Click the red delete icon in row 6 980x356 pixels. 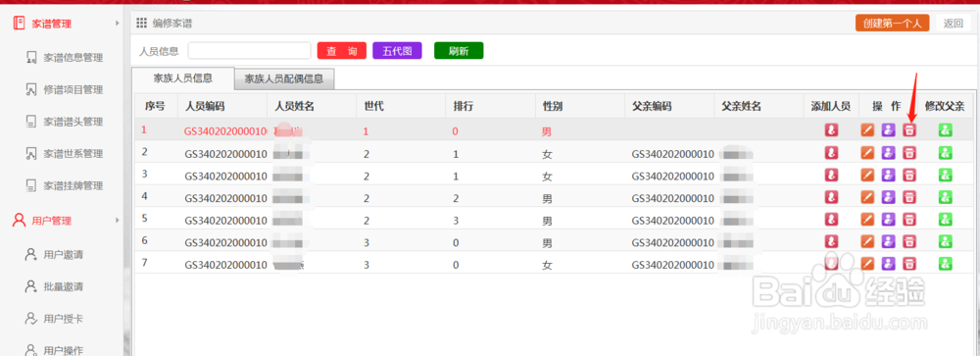pos(909,241)
